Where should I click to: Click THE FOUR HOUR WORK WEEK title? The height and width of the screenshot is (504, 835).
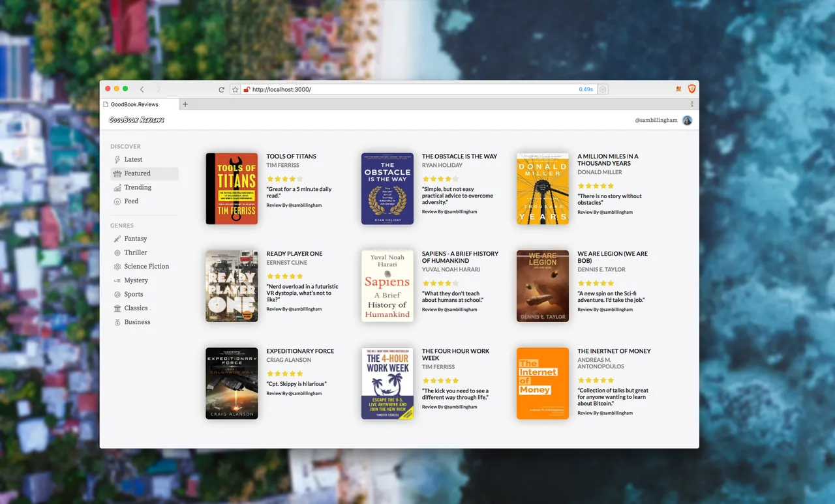click(x=455, y=355)
